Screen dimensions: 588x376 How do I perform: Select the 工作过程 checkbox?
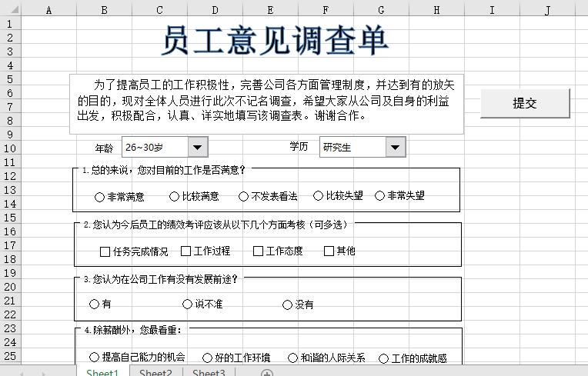[186, 251]
